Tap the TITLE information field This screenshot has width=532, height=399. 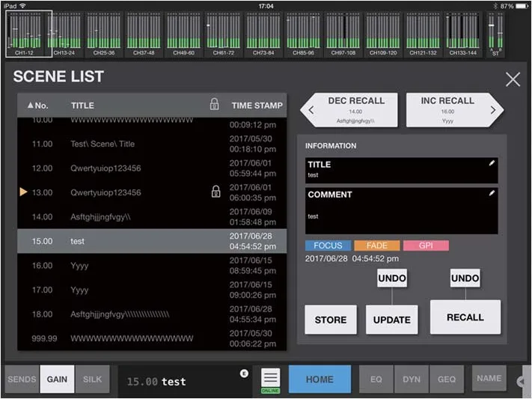(401, 170)
